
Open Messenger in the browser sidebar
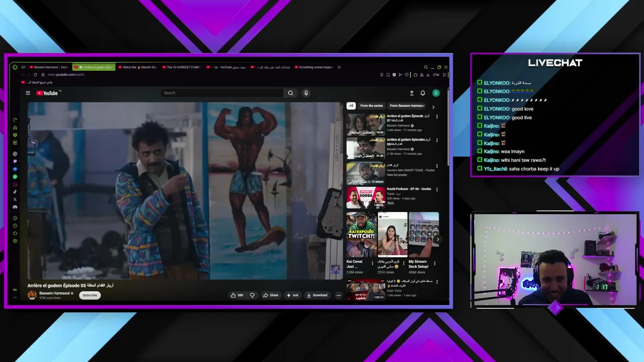pos(15,169)
